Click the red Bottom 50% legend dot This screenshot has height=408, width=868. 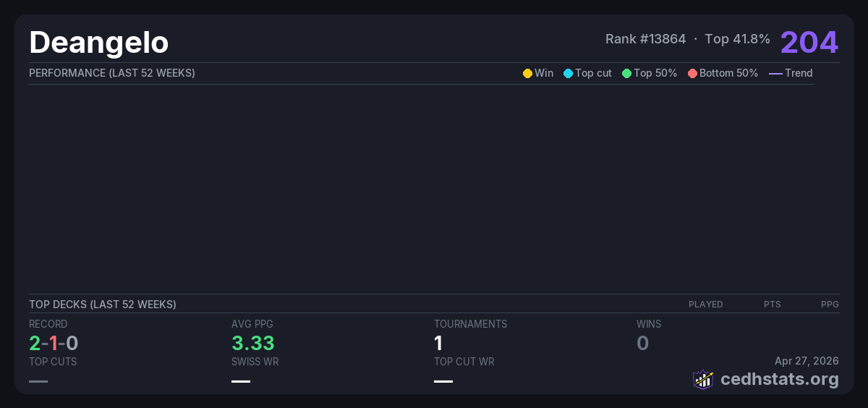692,73
